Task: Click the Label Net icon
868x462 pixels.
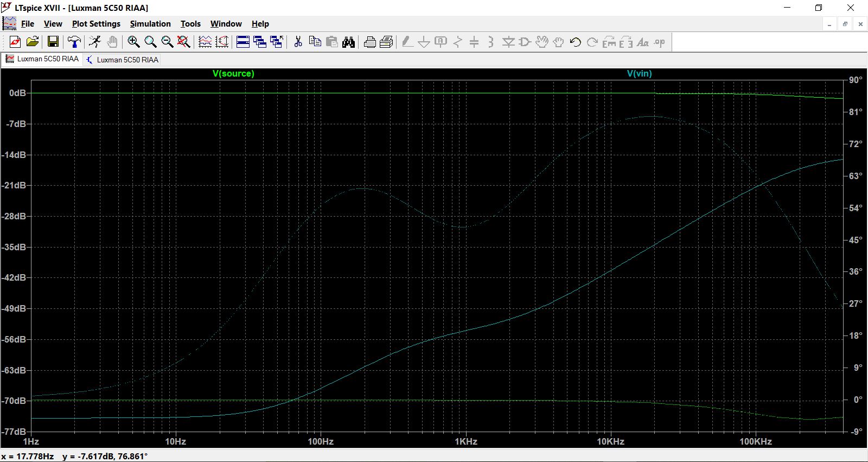Action: click(441, 42)
